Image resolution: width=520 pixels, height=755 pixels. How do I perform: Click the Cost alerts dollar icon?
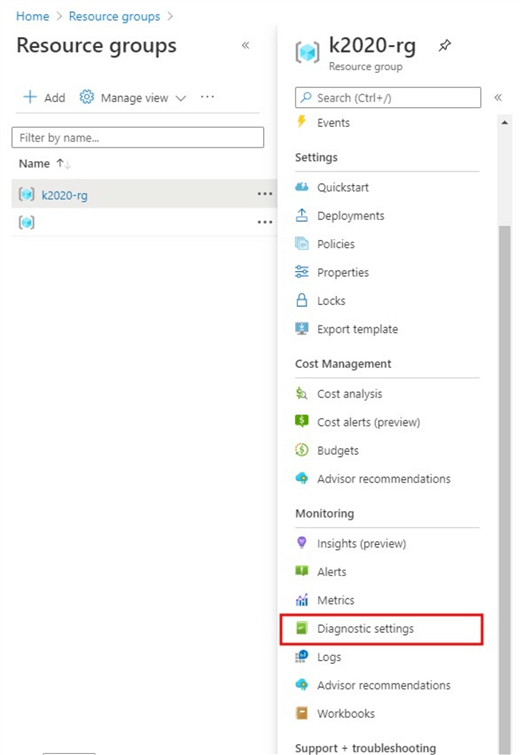point(301,421)
